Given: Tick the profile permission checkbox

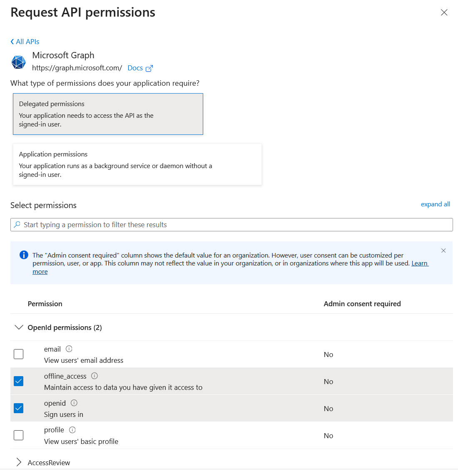Looking at the screenshot, I should click(x=19, y=435).
